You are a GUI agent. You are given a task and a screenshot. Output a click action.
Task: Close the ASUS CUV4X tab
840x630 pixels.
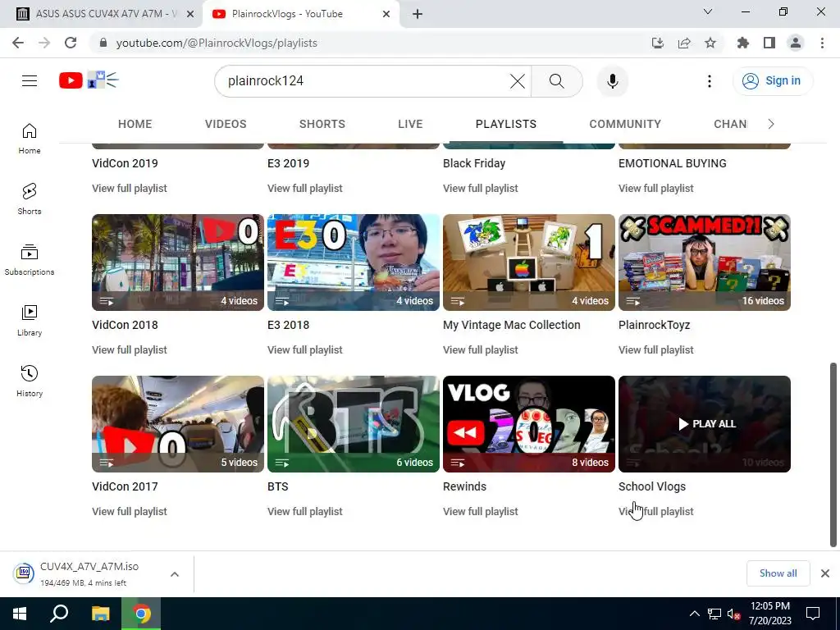[x=190, y=14]
